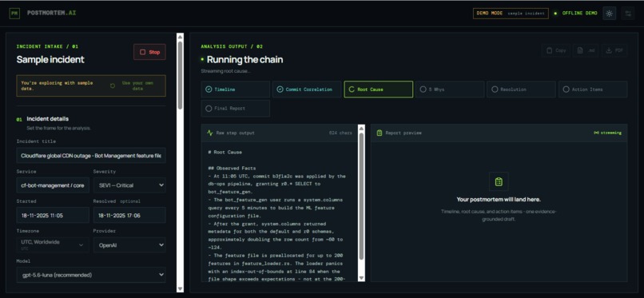Click the stop square icon
The width and height of the screenshot is (644, 298).
[142, 52]
